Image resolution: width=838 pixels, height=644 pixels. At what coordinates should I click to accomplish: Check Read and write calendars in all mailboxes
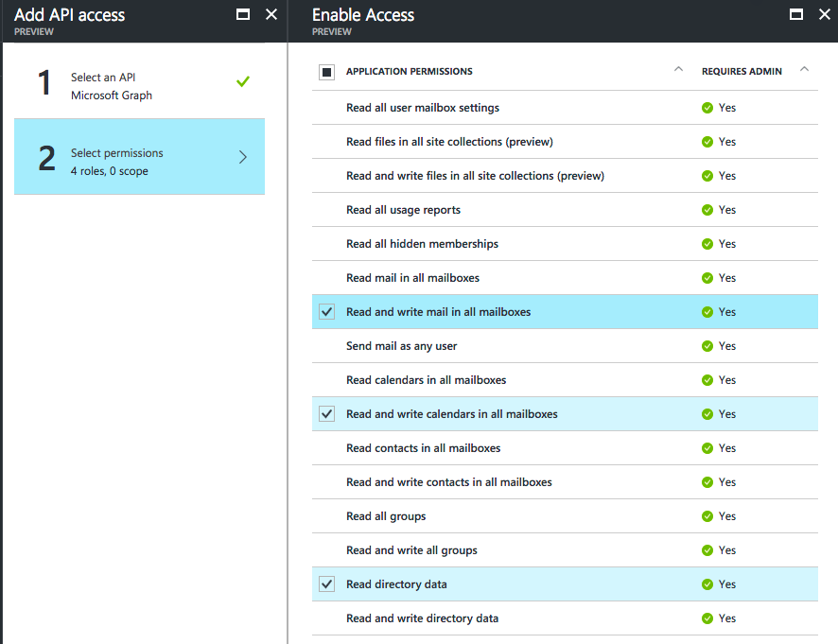(326, 413)
